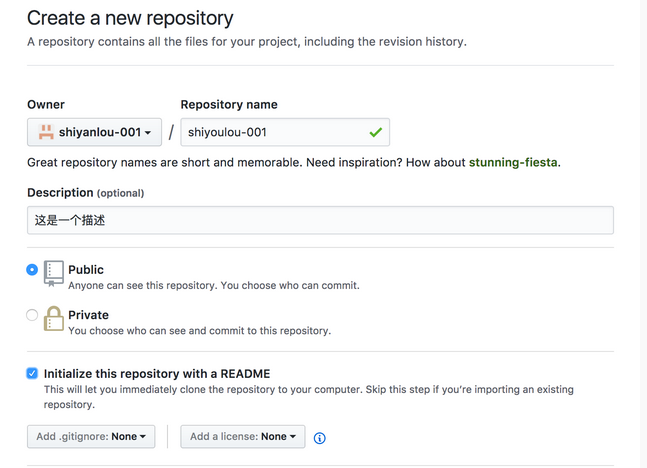Click the Create a new repository heading

click(x=130, y=19)
